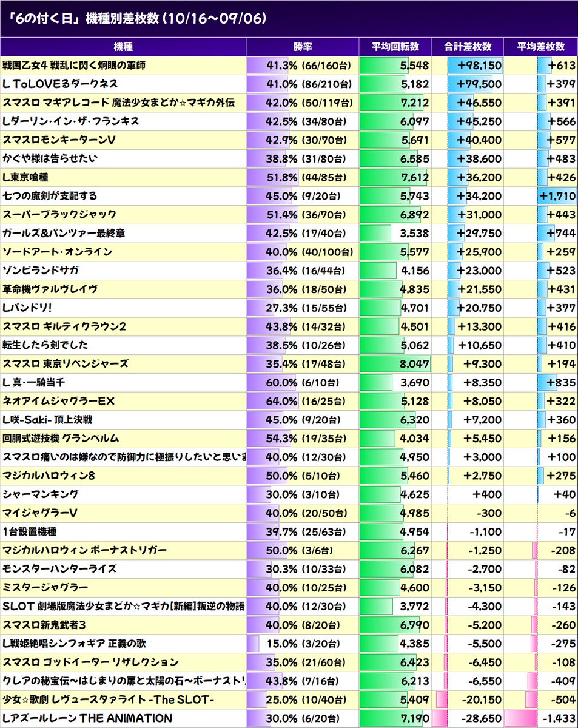Select スーパーブラックジャック machine name
Image resolution: width=578 pixels, height=728 pixels.
click(59, 214)
